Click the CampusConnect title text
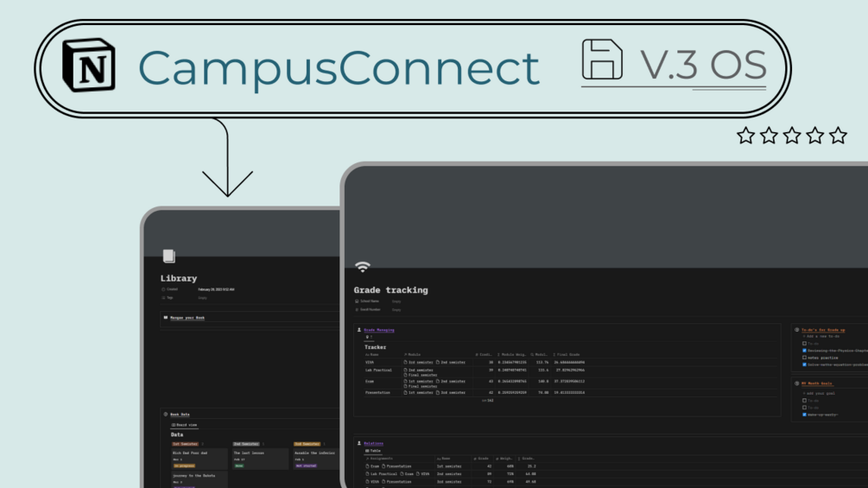The width and height of the screenshot is (868, 488). 339,68
